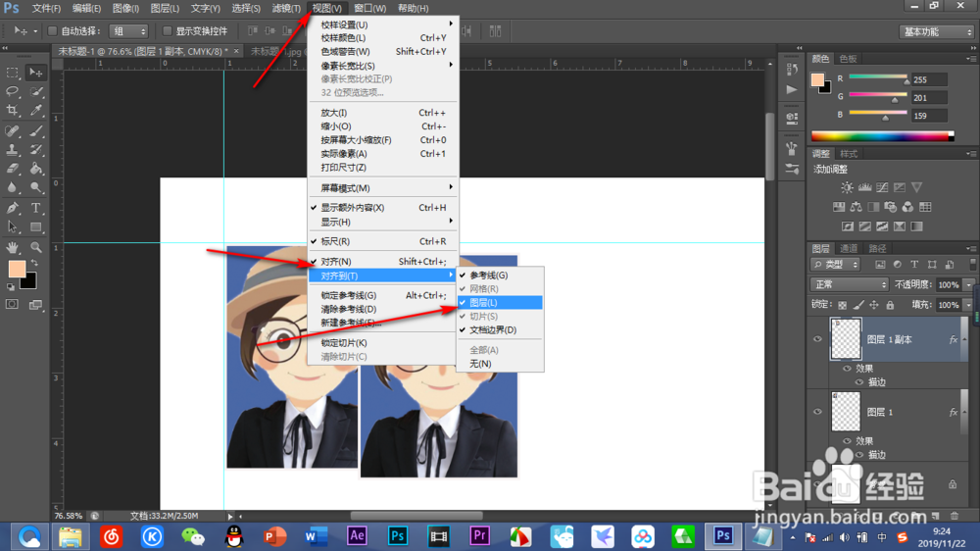
Task: Click the color spectrum ramp bar
Action: (882, 136)
